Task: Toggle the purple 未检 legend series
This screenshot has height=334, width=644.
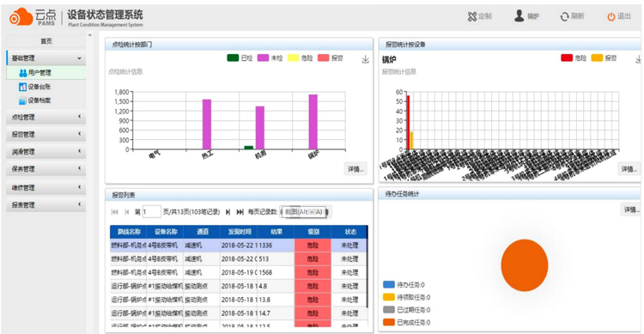Action: pyautogui.click(x=263, y=58)
